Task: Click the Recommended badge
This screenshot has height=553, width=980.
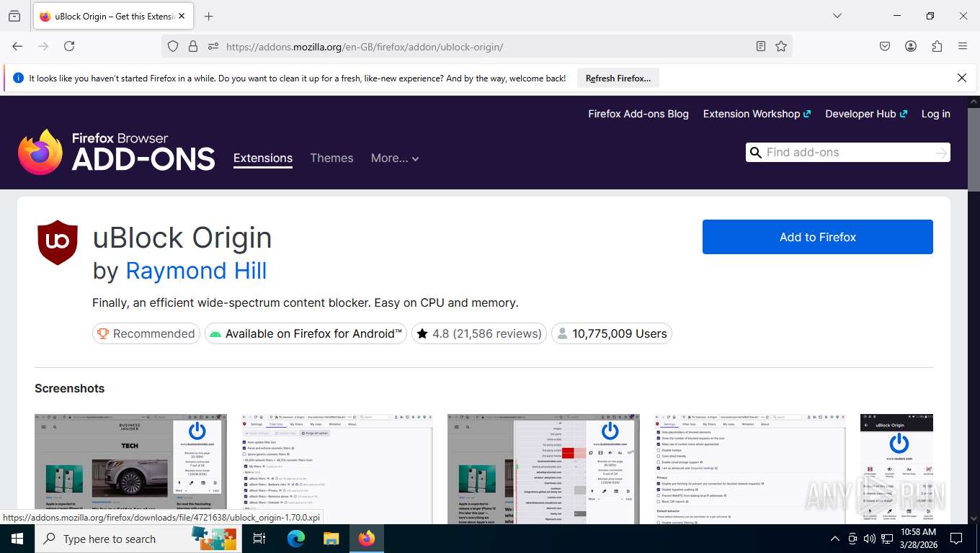Action: point(146,333)
